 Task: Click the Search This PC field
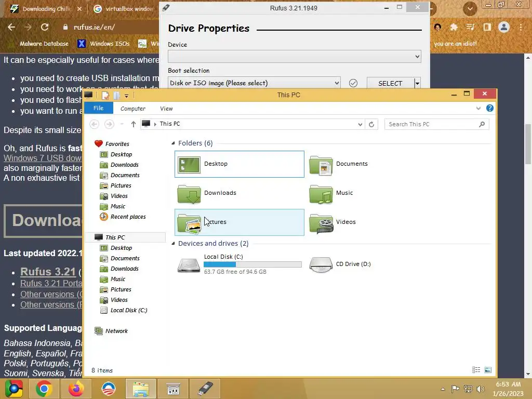pos(436,124)
